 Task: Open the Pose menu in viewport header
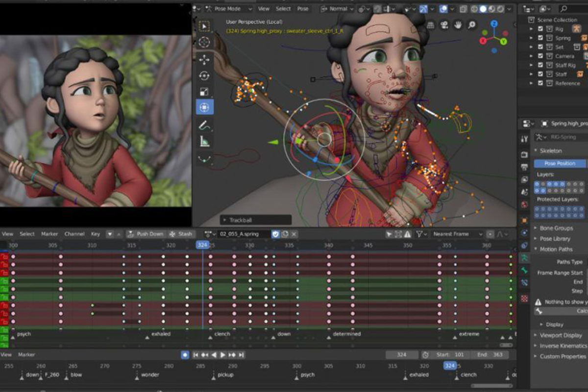tap(303, 9)
